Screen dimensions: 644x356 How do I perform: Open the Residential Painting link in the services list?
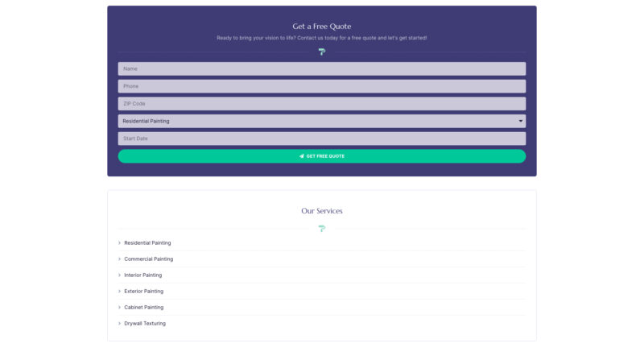[x=147, y=242]
